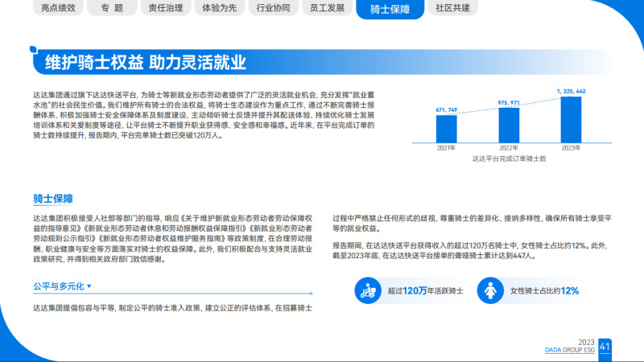Open the 行业协同 tab
The image size is (644, 362).
(x=273, y=8)
